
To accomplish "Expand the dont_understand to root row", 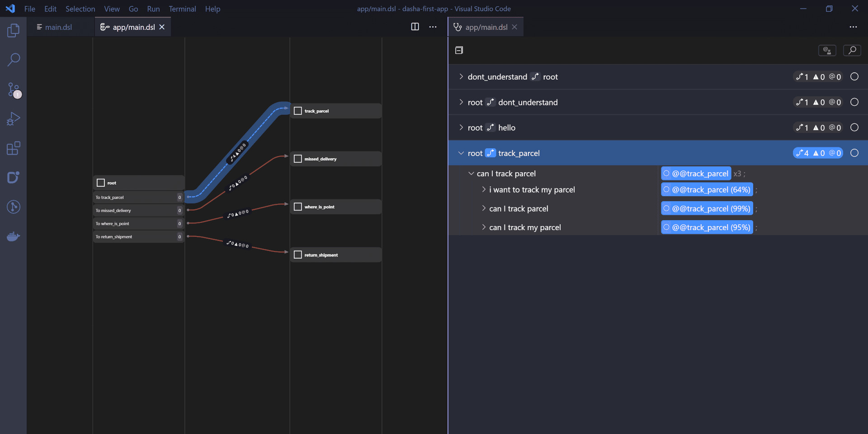I will pyautogui.click(x=461, y=77).
